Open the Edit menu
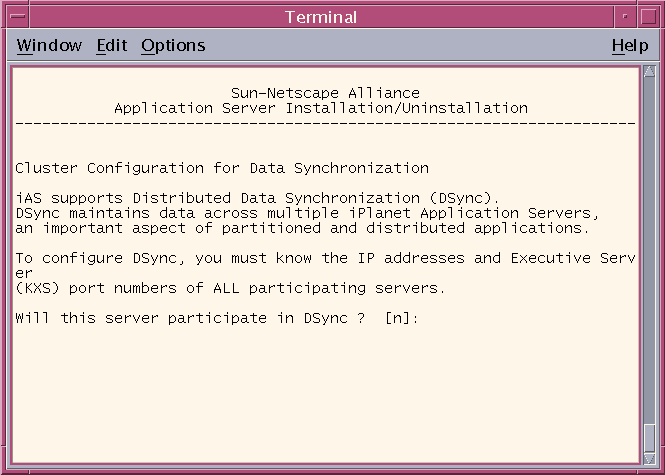 click(x=112, y=45)
